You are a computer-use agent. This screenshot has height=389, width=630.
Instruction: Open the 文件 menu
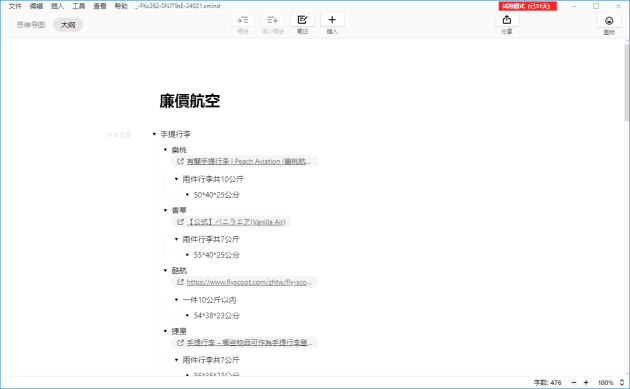tap(15, 6)
